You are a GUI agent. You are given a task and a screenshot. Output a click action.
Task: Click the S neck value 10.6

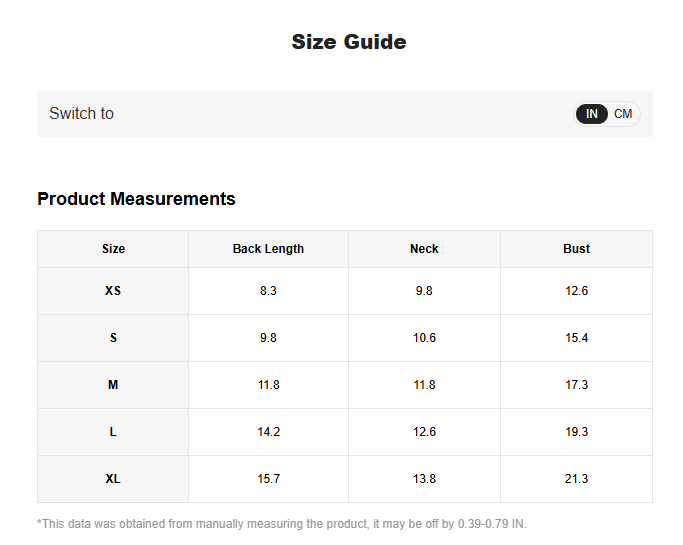coord(424,338)
